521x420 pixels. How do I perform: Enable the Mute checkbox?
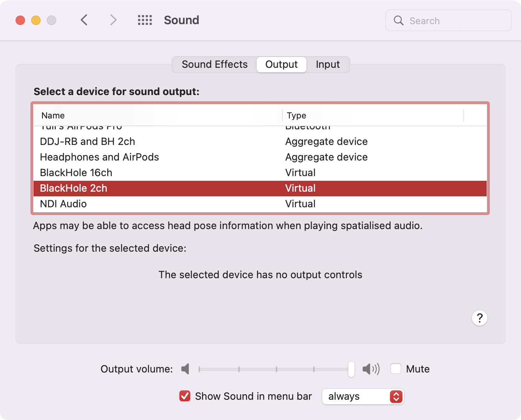pos(396,369)
